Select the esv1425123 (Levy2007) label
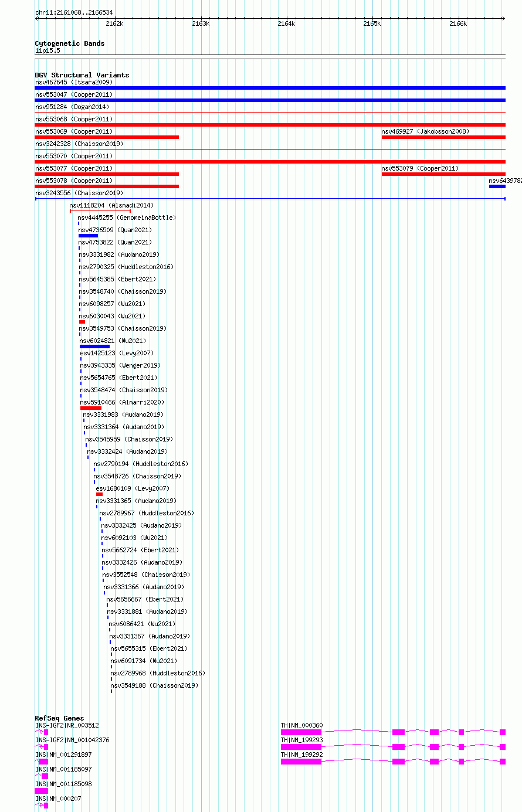 coord(117,353)
